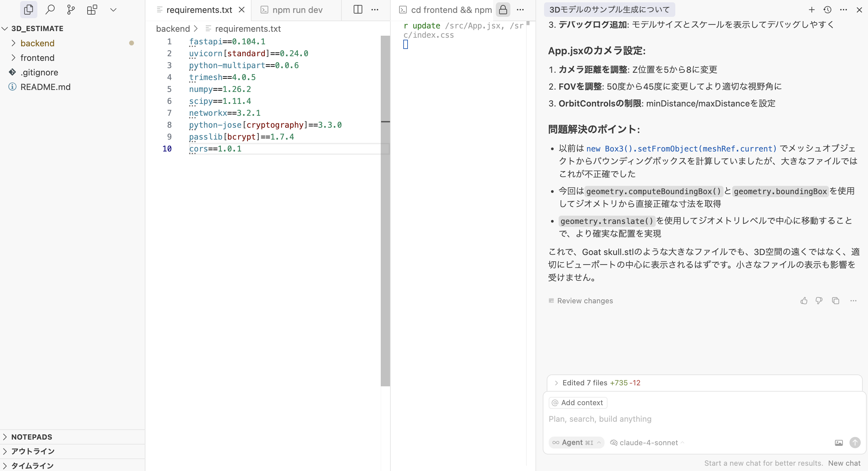Viewport: 868px width, 471px height.
Task: Click the App.jsxのカメラ設定 heading
Action: tap(596, 51)
